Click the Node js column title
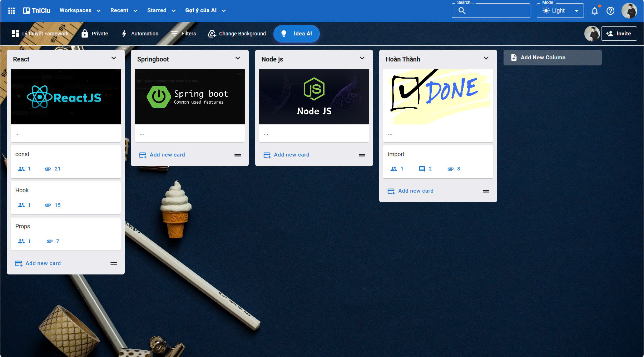 tap(272, 59)
